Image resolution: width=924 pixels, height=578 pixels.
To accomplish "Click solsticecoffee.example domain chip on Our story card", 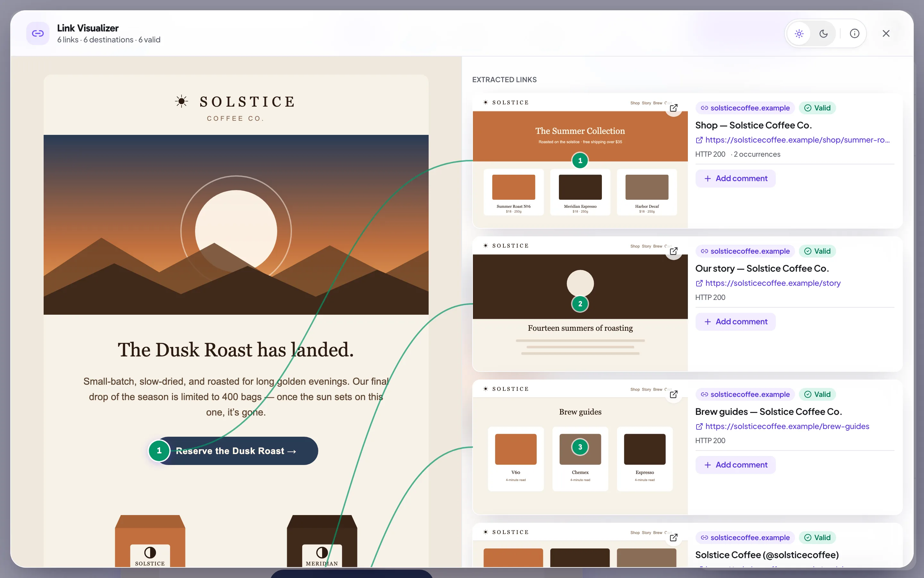I will 745,251.
